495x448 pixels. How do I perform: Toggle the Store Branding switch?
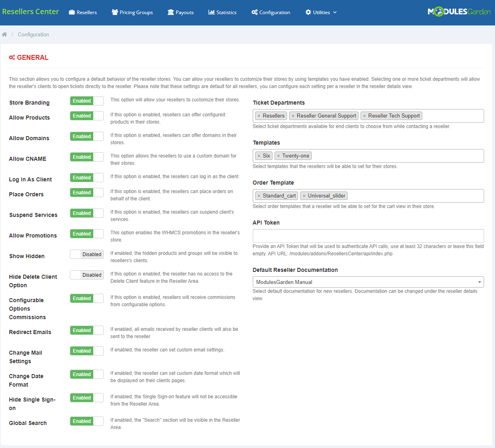87,101
